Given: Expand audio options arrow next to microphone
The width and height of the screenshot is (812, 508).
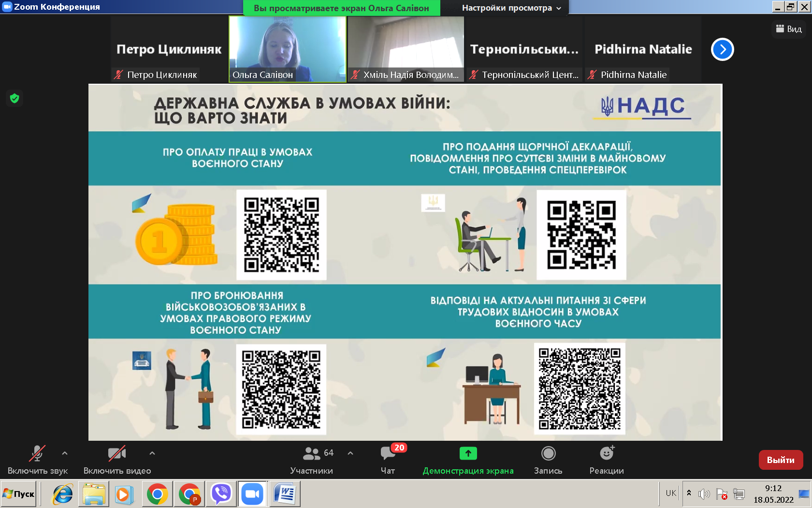Looking at the screenshot, I should click(65, 453).
